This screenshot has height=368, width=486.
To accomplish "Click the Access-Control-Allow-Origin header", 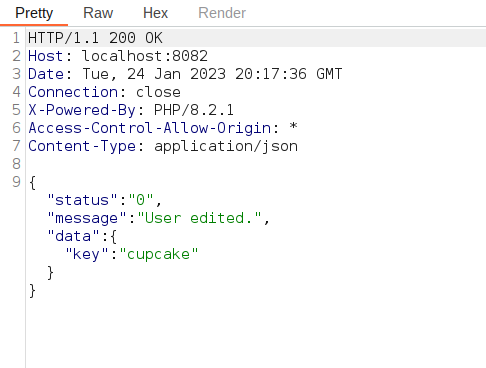I will pos(149,128).
